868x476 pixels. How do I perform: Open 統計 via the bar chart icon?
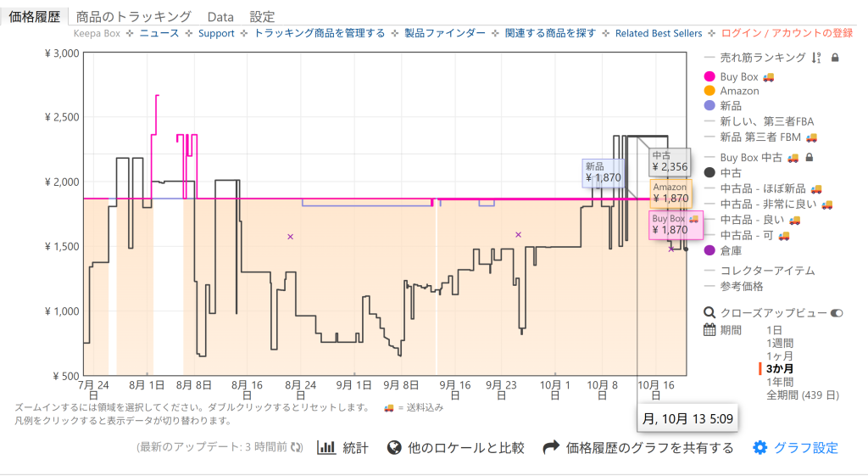326,448
